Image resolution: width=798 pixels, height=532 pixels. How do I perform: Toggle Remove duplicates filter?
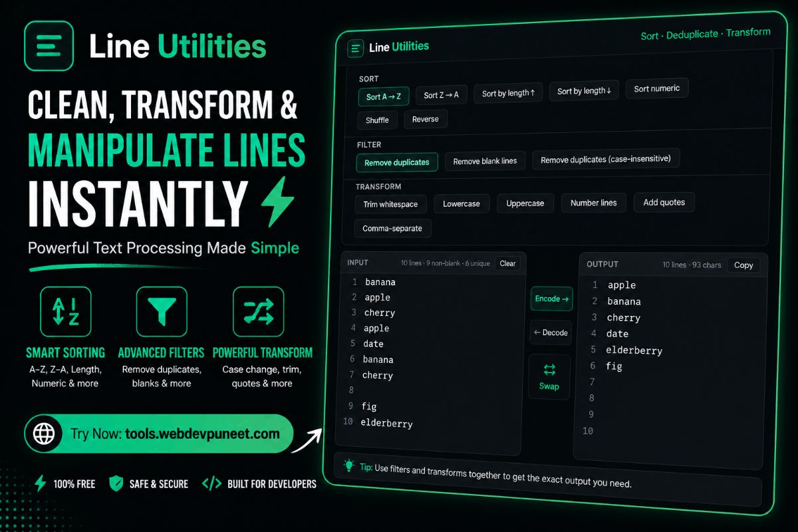[397, 162]
